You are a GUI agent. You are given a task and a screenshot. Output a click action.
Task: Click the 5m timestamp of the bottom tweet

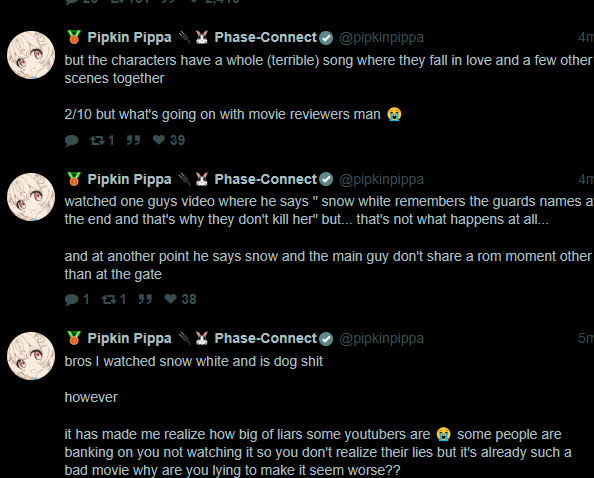586,339
